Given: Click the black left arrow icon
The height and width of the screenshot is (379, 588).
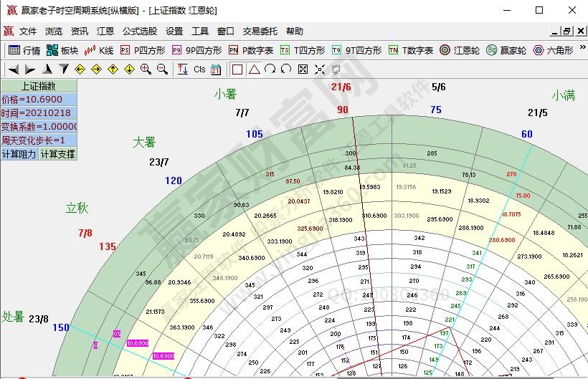Looking at the screenshot, I should [14, 69].
